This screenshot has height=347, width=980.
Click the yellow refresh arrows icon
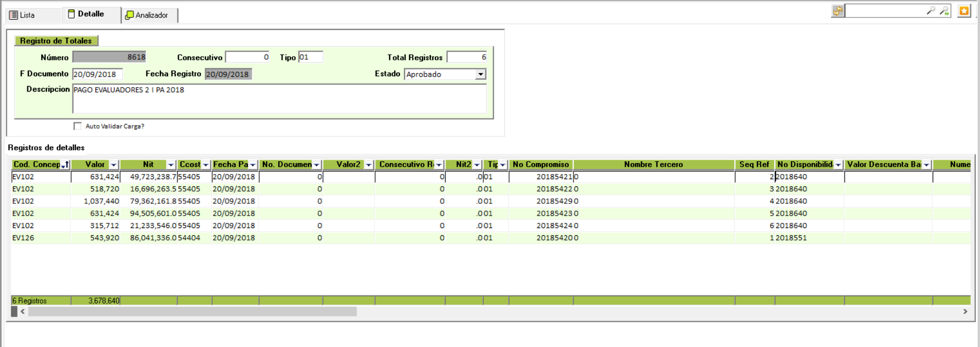[838, 11]
